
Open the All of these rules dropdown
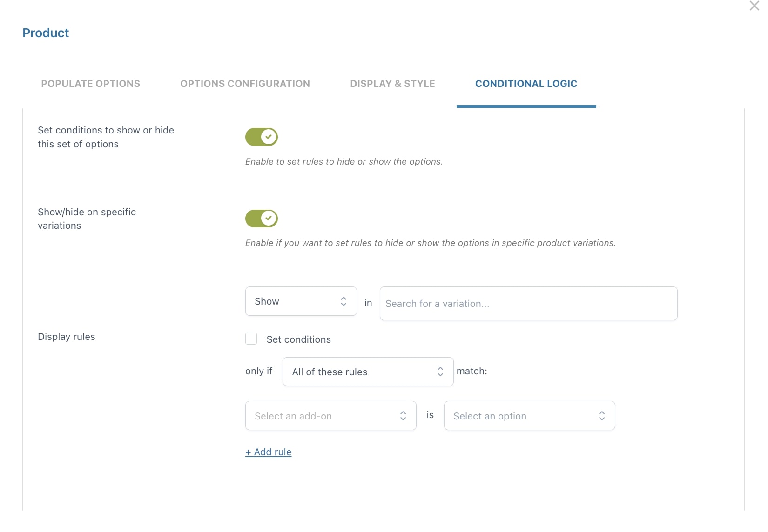click(x=368, y=372)
